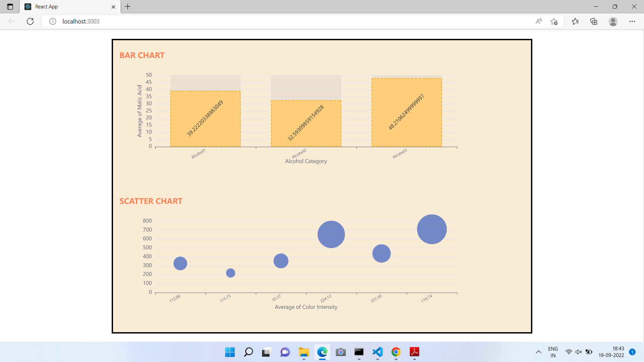Select the React App tab

(70, 7)
